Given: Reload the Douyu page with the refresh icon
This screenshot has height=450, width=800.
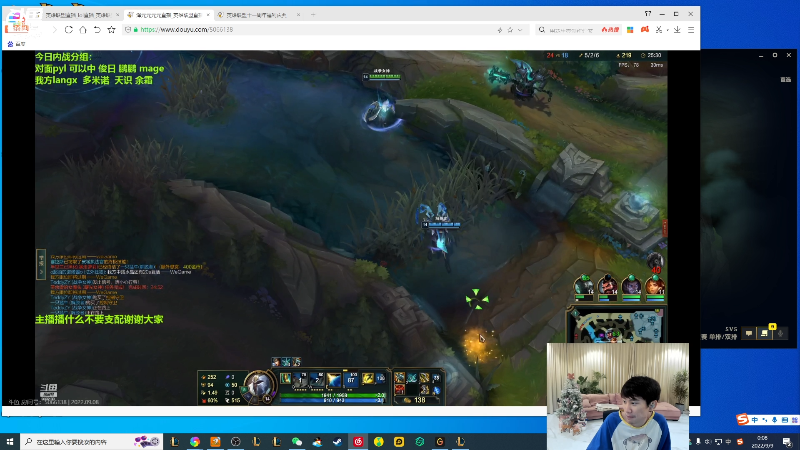Looking at the screenshot, I should click(68, 30).
